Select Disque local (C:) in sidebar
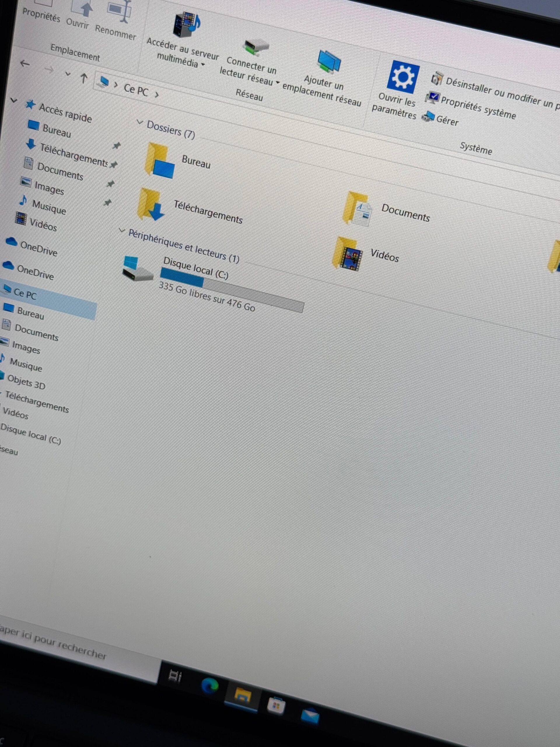Viewport: 560px width, 747px height. [31, 434]
